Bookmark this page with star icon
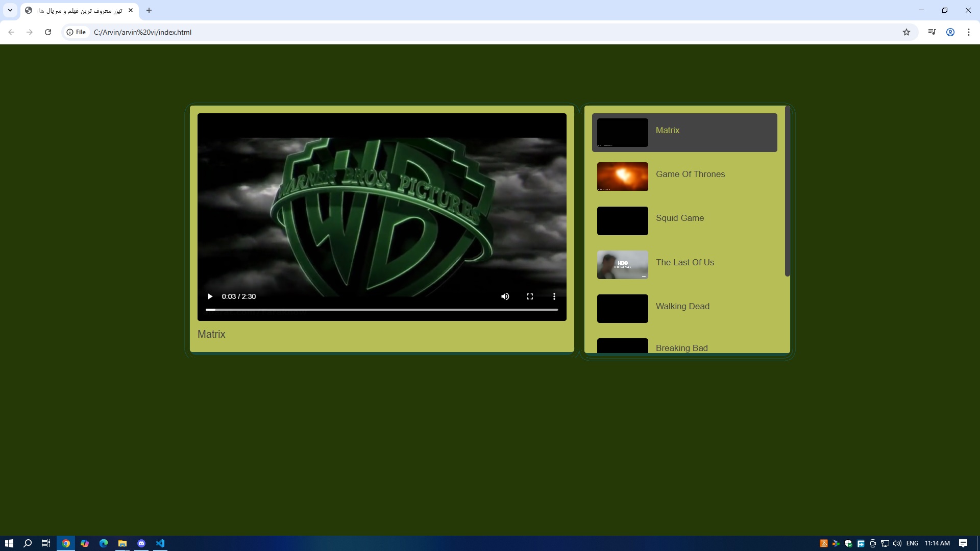980x551 pixels. pos(906,32)
